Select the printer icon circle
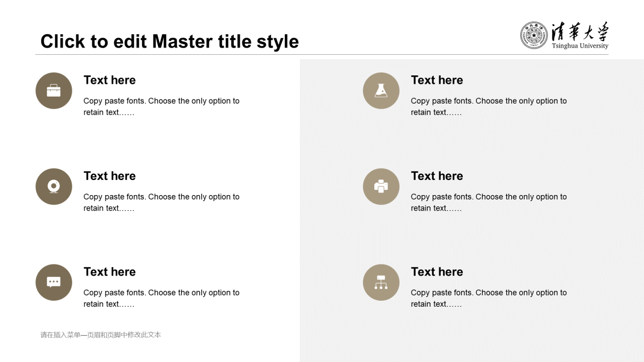This screenshot has width=644, height=362. [381, 187]
